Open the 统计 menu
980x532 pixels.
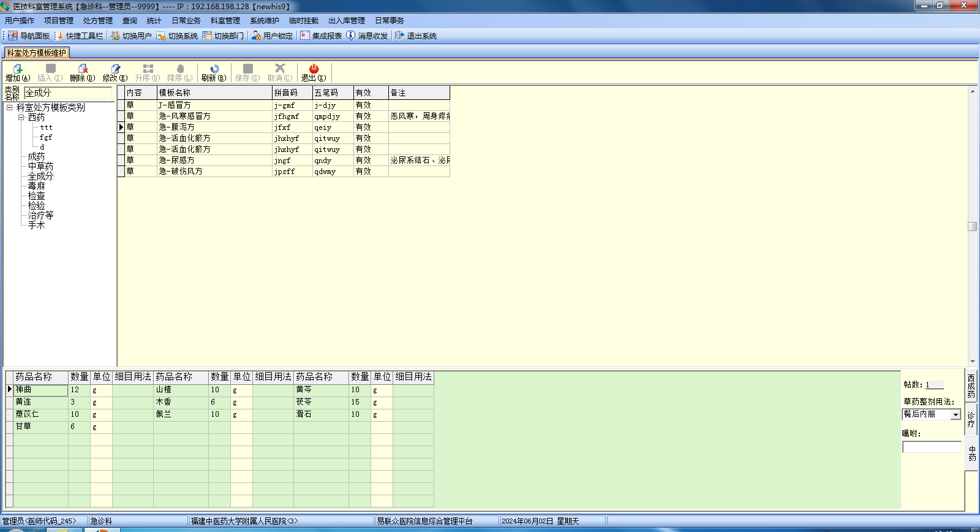154,21
